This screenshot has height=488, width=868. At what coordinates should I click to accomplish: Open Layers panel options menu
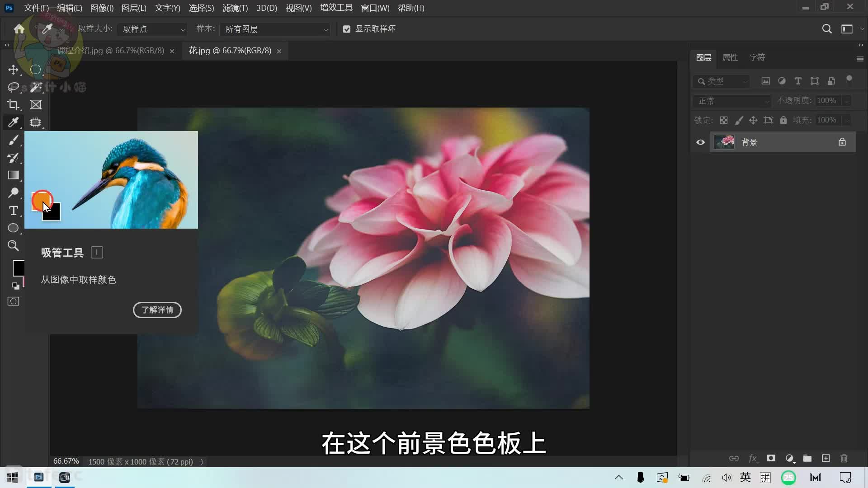[x=860, y=59]
